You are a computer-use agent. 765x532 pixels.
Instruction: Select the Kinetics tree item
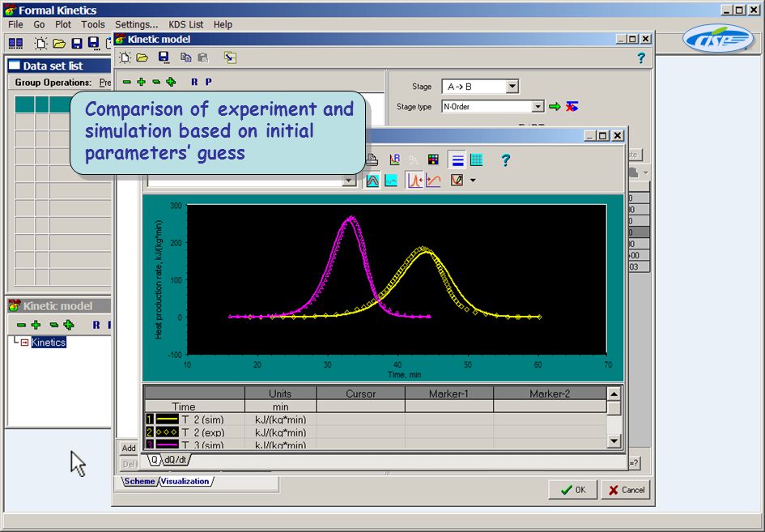click(x=49, y=343)
